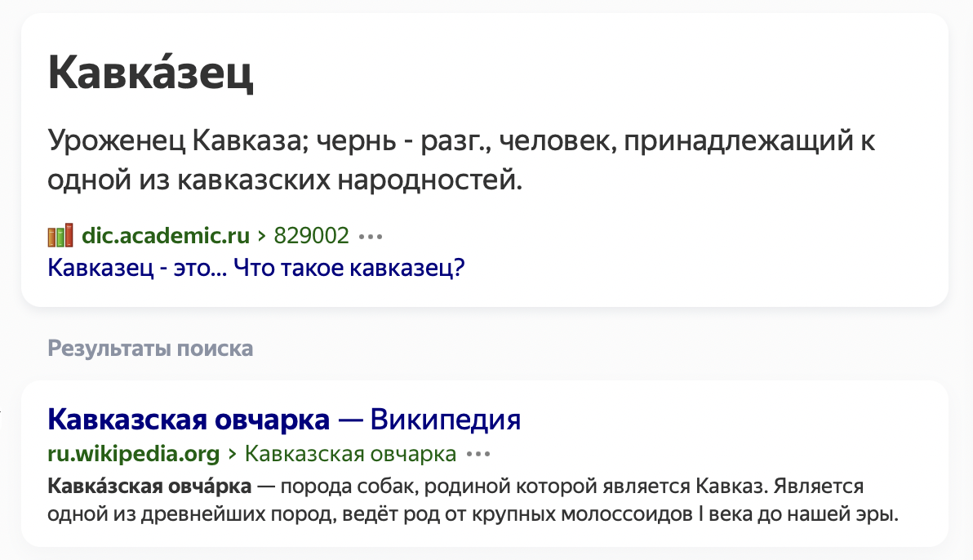Click the "Википедия" word in result title
This screenshot has height=560, width=973.
pyautogui.click(x=445, y=420)
